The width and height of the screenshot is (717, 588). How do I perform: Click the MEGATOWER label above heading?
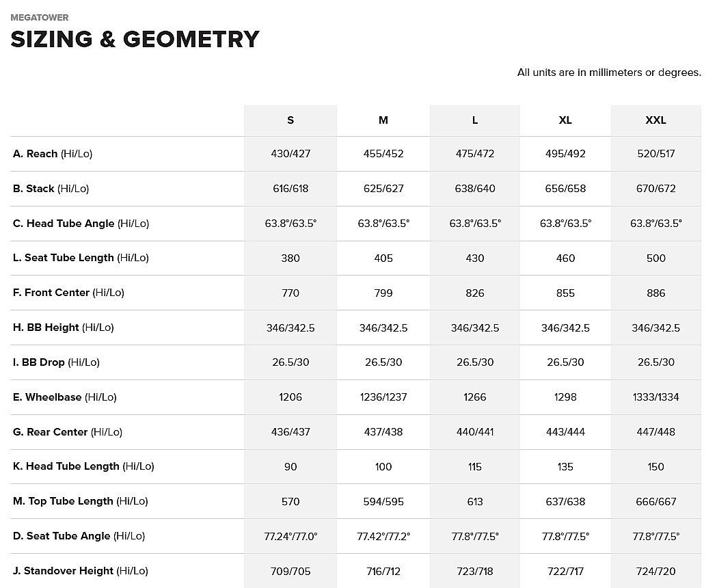[40, 18]
